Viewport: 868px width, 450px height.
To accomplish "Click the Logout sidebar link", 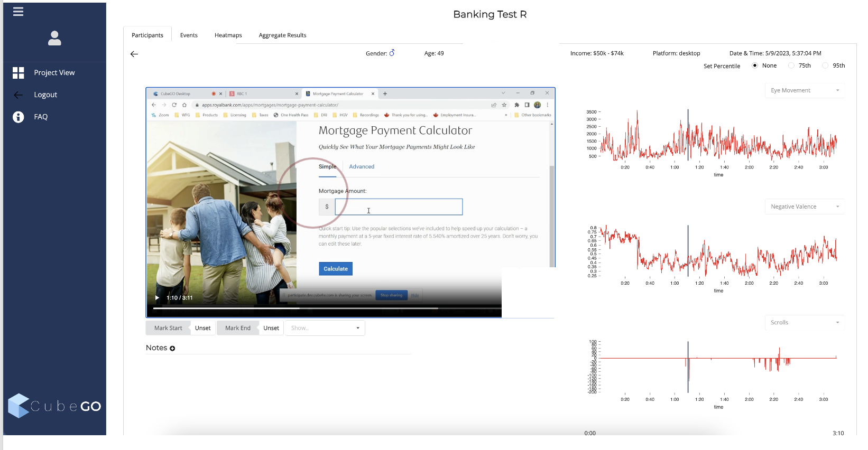I will (x=45, y=95).
